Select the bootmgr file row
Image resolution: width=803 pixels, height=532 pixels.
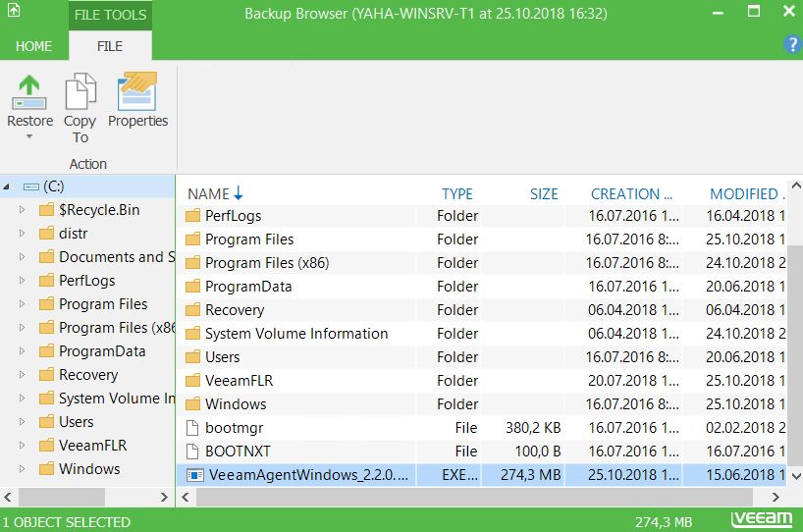(x=481, y=428)
